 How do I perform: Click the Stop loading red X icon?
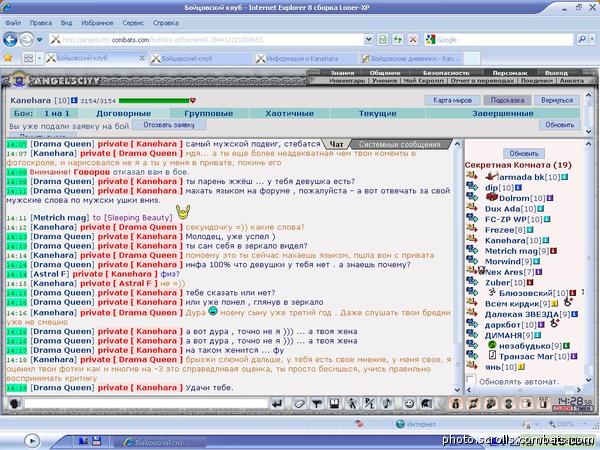pos(413,39)
